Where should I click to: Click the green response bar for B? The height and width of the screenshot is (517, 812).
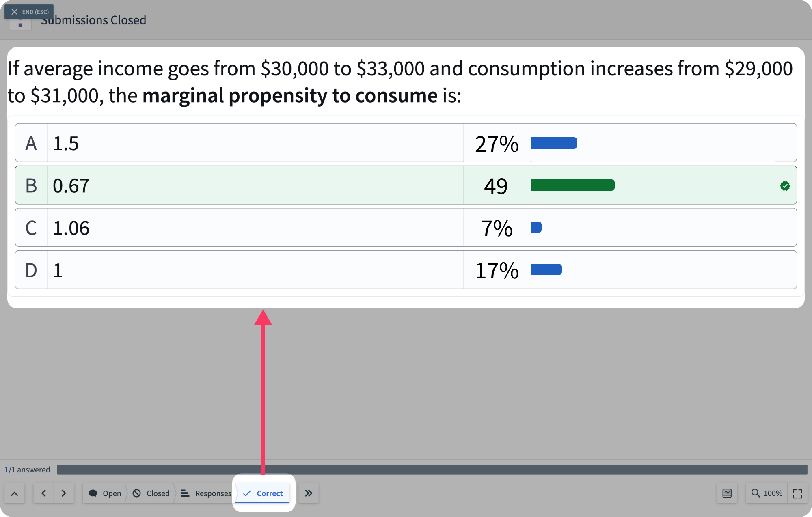pos(572,185)
